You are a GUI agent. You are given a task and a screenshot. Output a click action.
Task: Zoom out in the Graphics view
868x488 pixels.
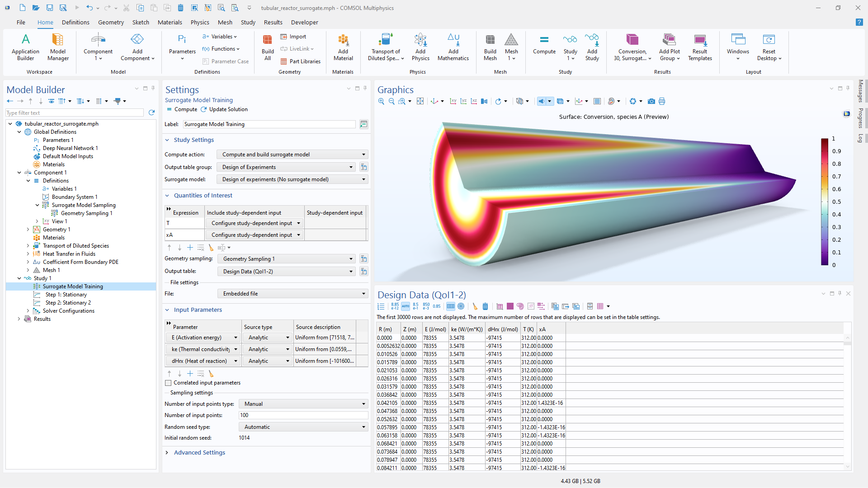pos(392,102)
